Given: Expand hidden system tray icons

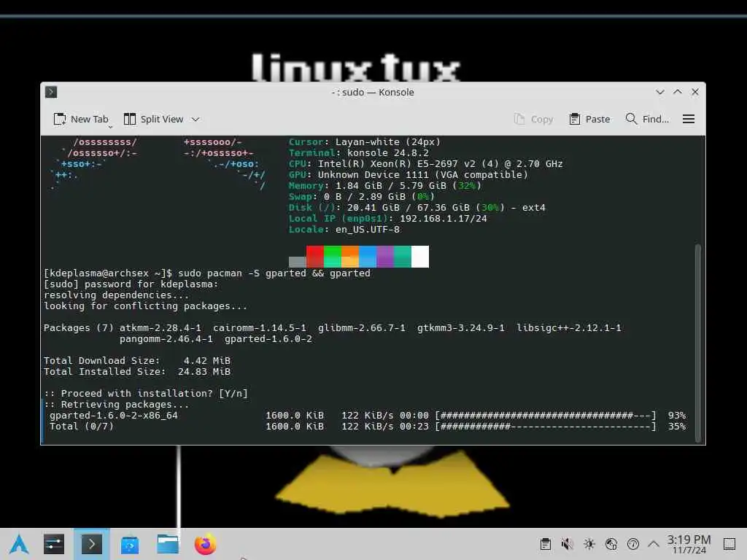Looking at the screenshot, I should (654, 544).
